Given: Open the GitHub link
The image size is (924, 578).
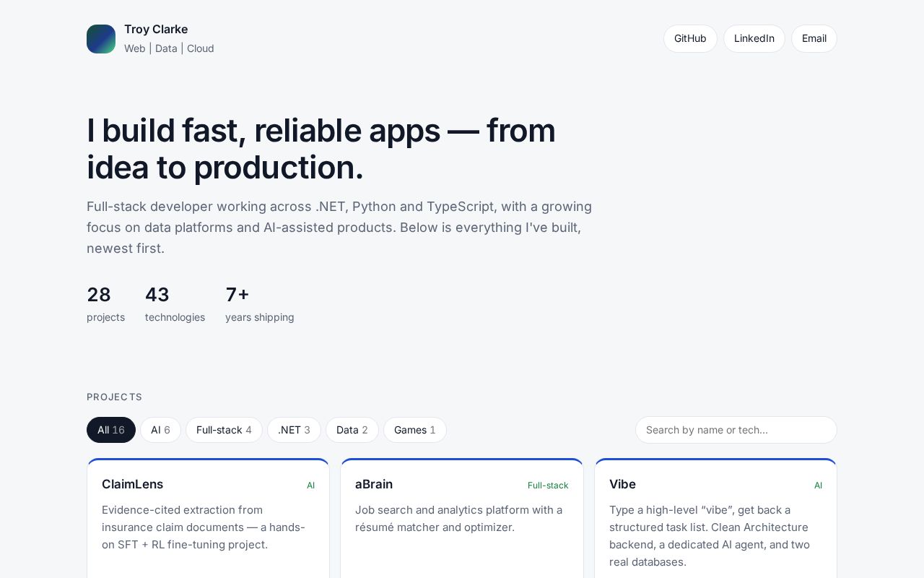Looking at the screenshot, I should 690,38.
